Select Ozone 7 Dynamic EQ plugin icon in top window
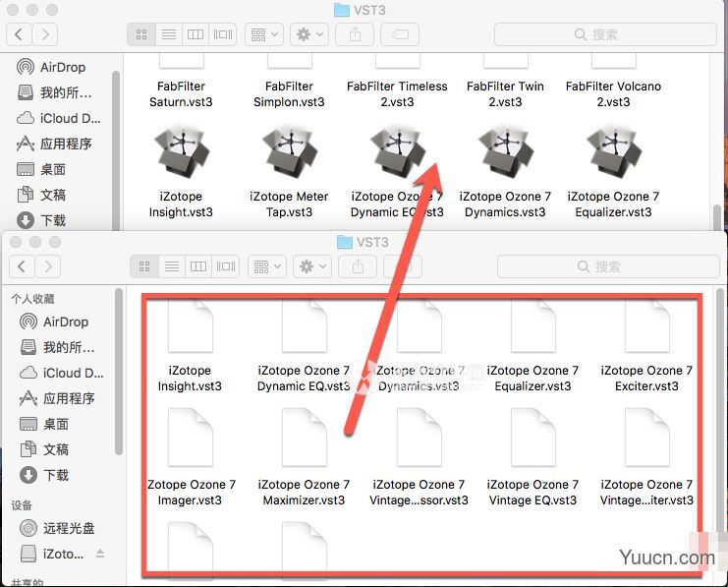The height and width of the screenshot is (587, 728). pyautogui.click(x=398, y=153)
